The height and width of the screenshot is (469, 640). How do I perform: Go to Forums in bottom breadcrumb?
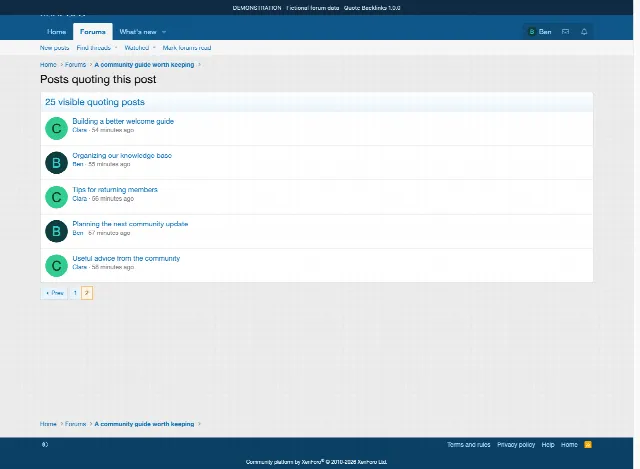pyautogui.click(x=76, y=424)
